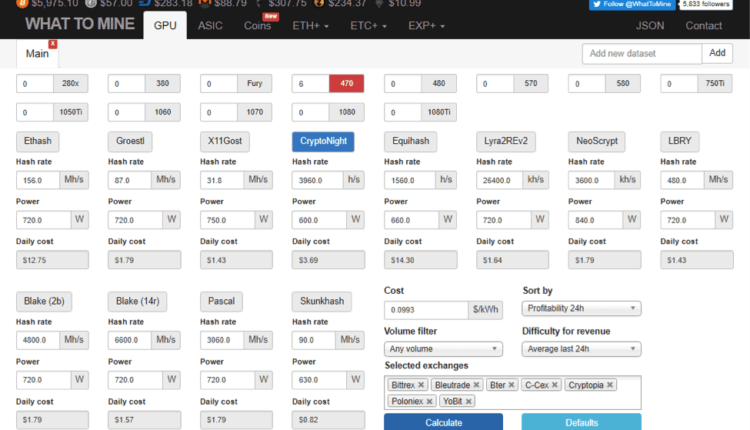Switch to the ASIC tab

[210, 25]
